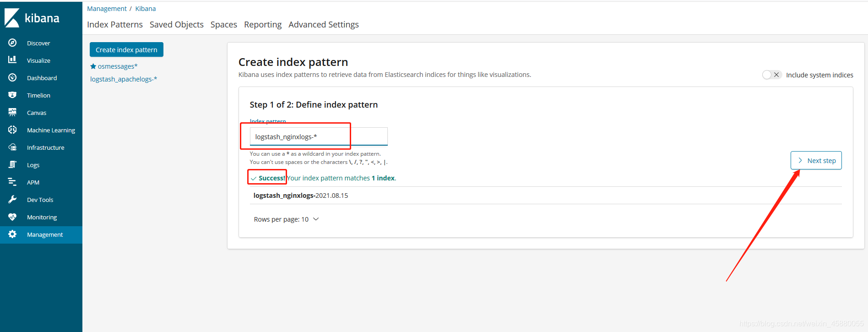The image size is (868, 332).
Task: Open Infrastructure via its sidebar icon
Action: pos(12,147)
